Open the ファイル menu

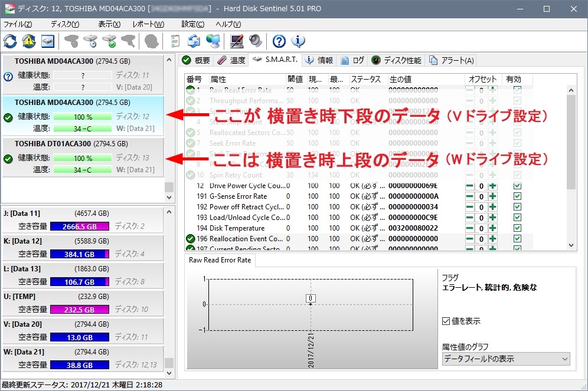18,24
